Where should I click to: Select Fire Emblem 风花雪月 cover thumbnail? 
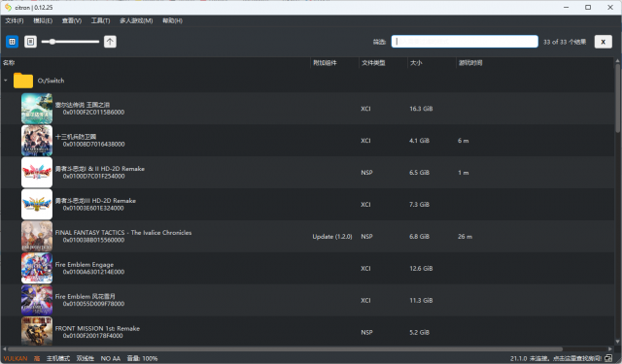click(x=37, y=300)
